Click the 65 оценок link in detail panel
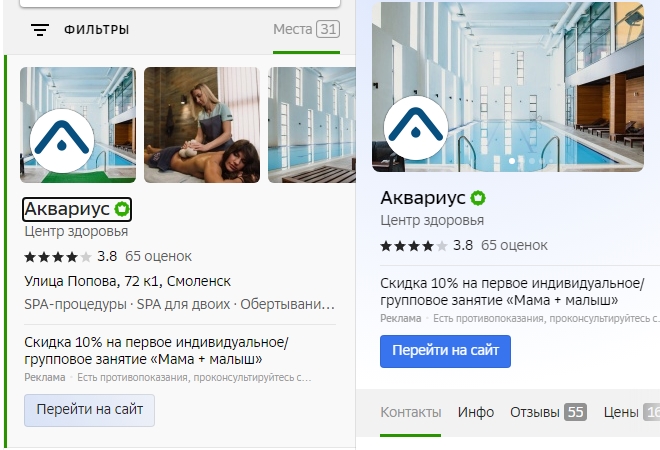The image size is (660, 450). (x=514, y=245)
